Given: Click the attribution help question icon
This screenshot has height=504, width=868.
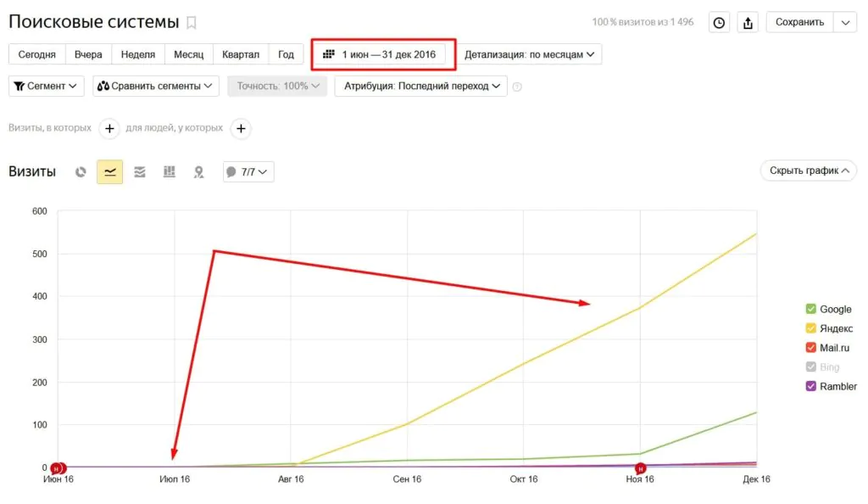Looking at the screenshot, I should pyautogui.click(x=517, y=87).
